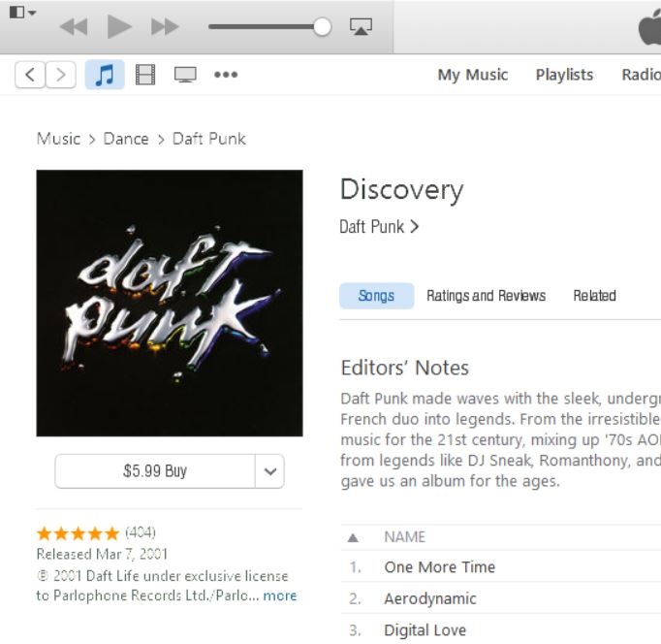Skip forward with the fast-forward button
The width and height of the screenshot is (661, 644).
[165, 26]
